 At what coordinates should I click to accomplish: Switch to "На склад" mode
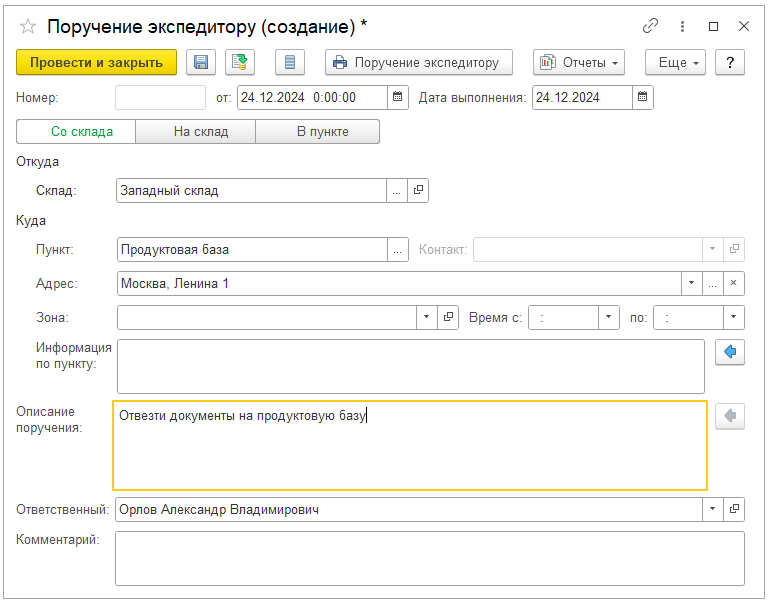196,132
